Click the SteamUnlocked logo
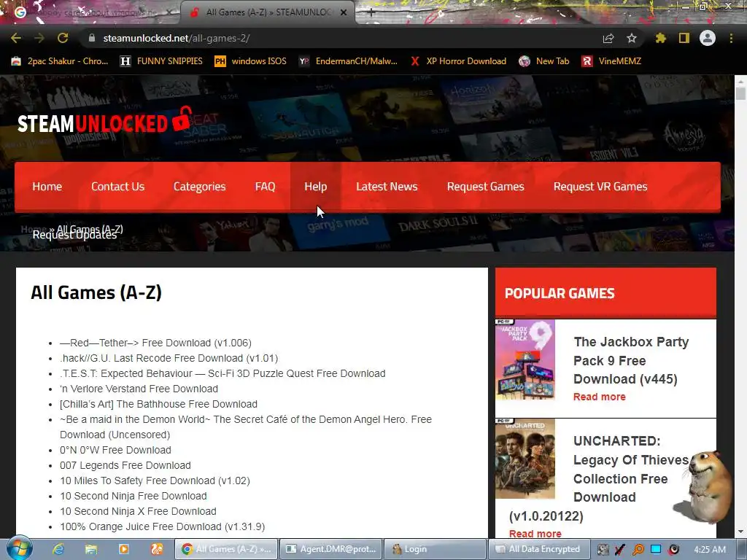Image resolution: width=747 pixels, height=560 pixels. click(x=104, y=121)
